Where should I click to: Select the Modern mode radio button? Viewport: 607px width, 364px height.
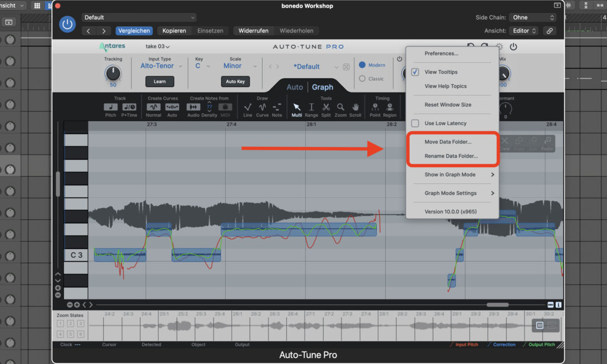pyautogui.click(x=362, y=65)
